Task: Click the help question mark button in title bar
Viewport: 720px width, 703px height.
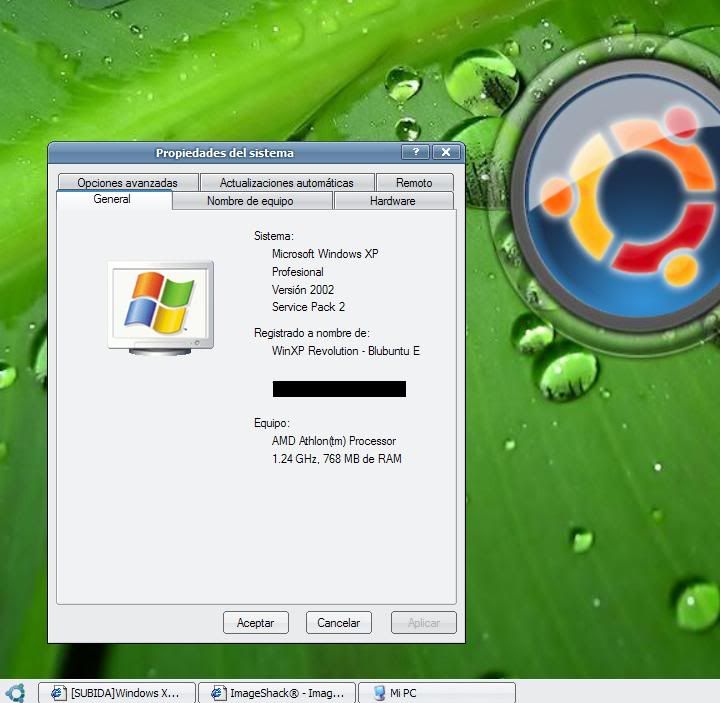Action: pos(415,152)
